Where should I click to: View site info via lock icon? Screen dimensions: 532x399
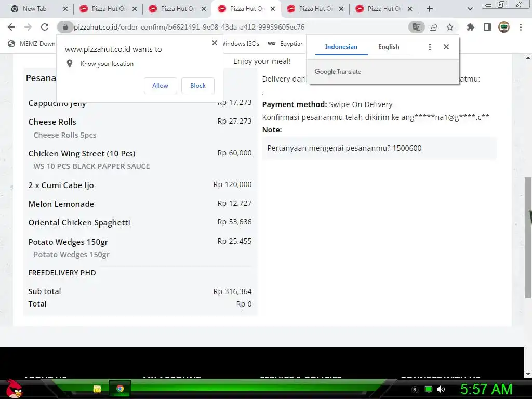(65, 27)
